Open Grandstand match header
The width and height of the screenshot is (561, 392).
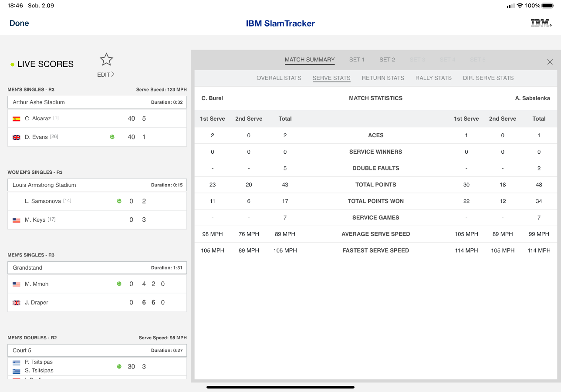(97, 268)
